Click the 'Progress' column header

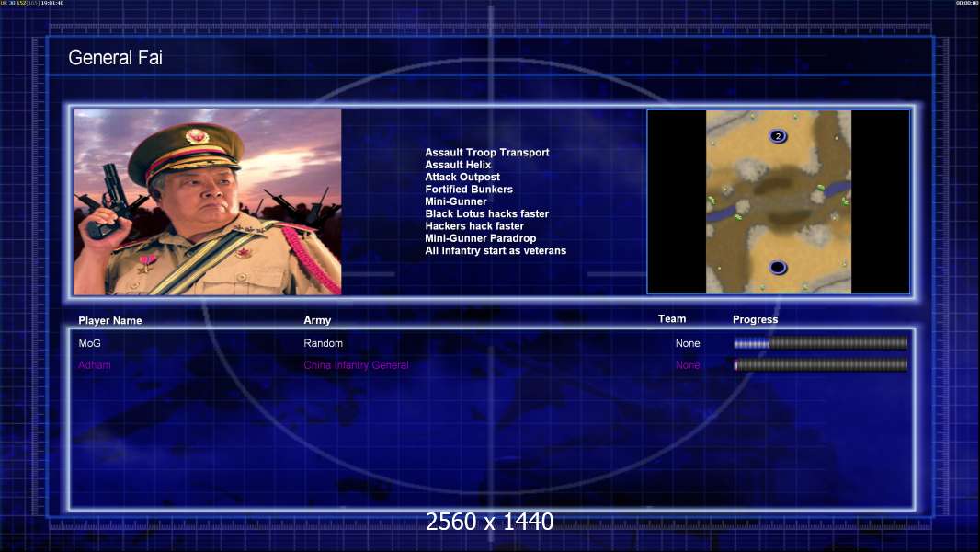(755, 319)
